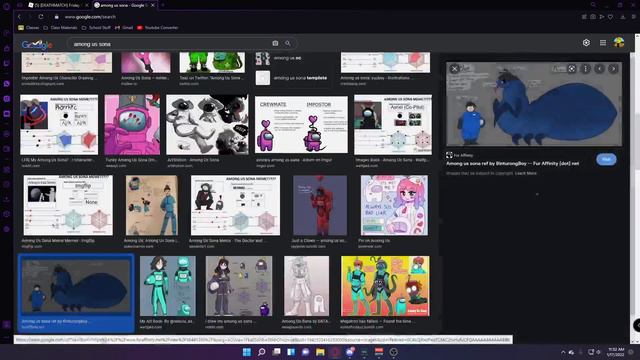The height and width of the screenshot is (360, 640).
Task: Select the black and white ArtStation thumbnail
Action: pyautogui.click(x=207, y=124)
